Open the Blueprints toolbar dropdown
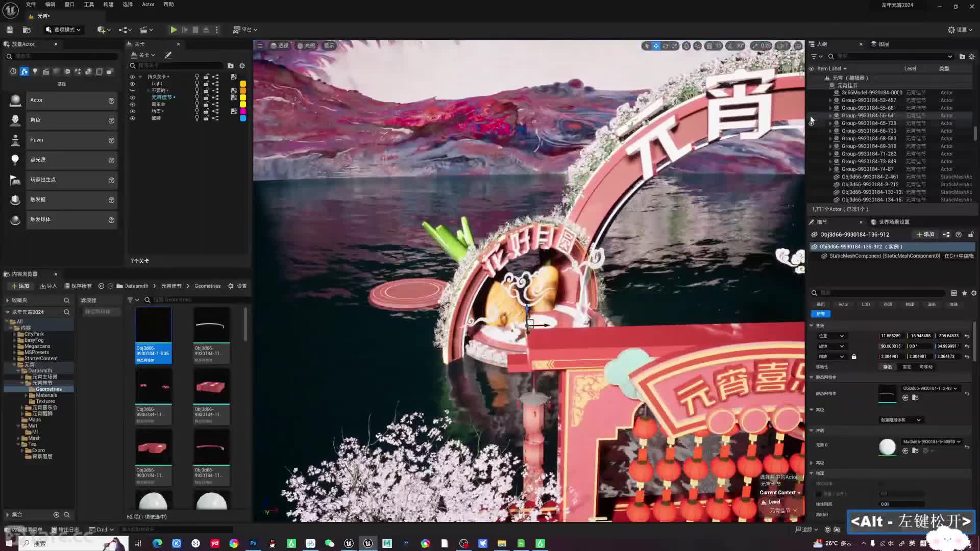 tap(126, 30)
